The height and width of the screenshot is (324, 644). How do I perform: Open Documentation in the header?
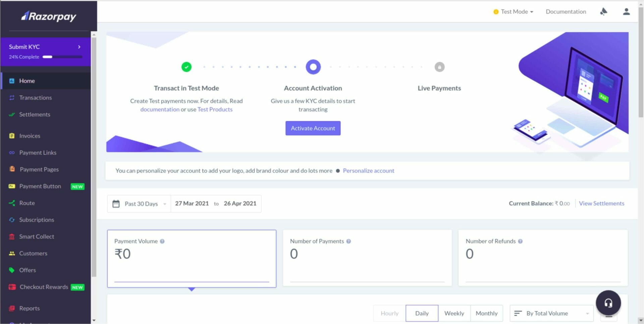click(x=566, y=12)
